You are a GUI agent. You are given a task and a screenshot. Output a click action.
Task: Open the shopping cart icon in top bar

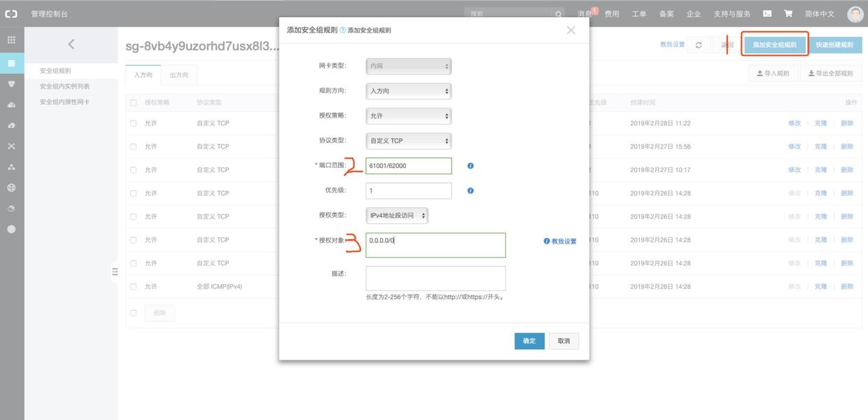[788, 13]
